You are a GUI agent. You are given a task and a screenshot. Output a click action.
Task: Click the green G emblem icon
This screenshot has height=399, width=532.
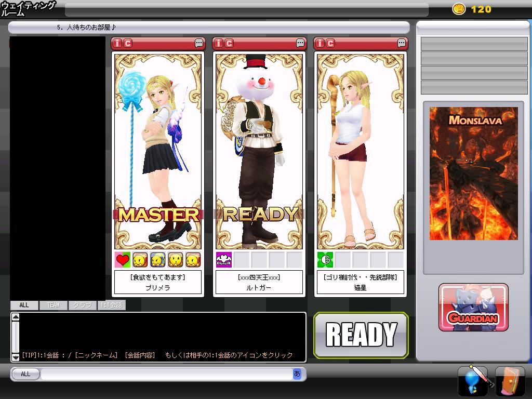click(x=325, y=260)
